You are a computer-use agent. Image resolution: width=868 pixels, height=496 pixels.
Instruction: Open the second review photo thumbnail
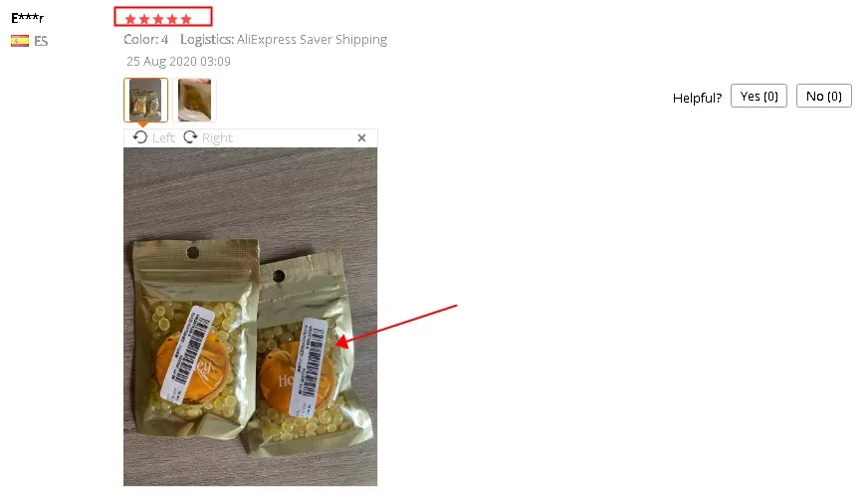194,100
